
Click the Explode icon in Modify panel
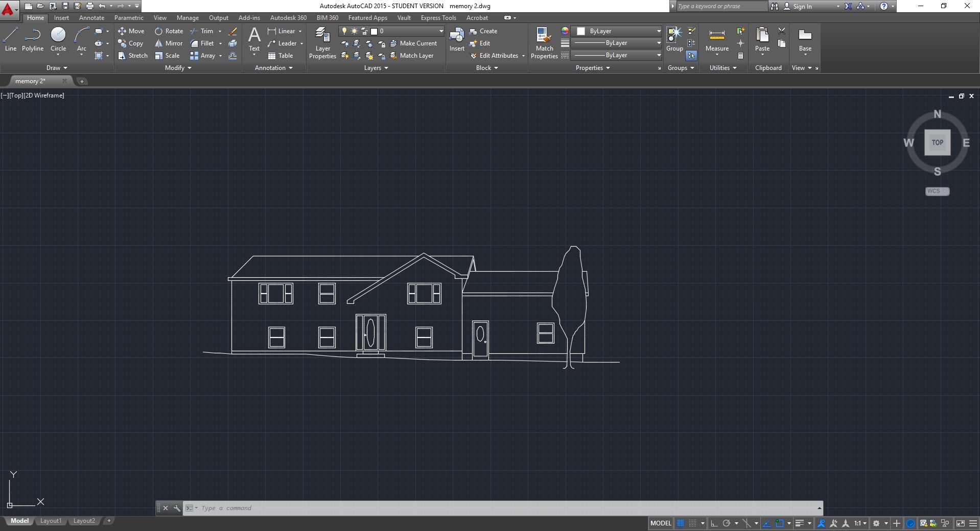(233, 43)
